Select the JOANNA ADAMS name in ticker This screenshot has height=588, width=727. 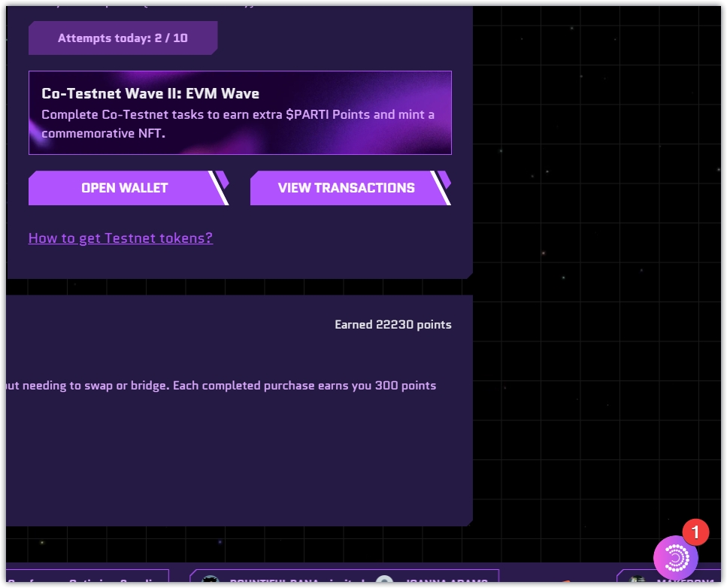(x=445, y=582)
